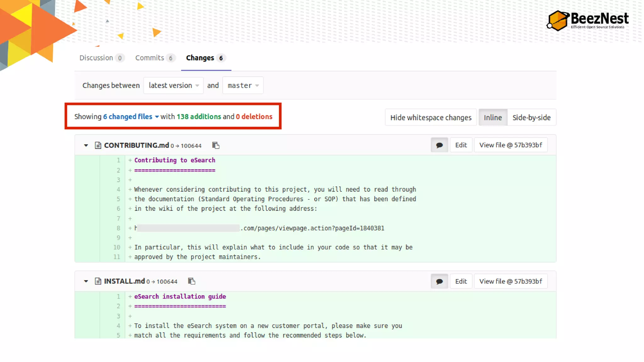Copy INSTALL.md file path to clipboard
The width and height of the screenshot is (644, 362).
click(x=192, y=281)
